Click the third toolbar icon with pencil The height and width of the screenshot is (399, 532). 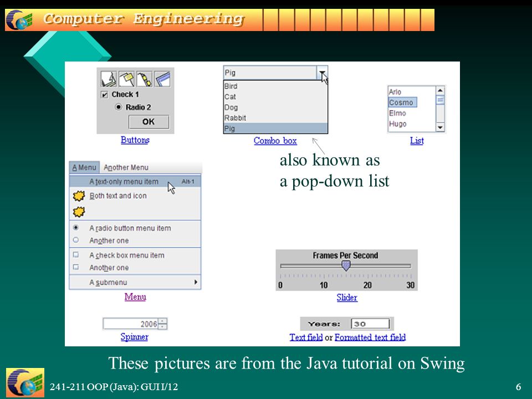144,79
